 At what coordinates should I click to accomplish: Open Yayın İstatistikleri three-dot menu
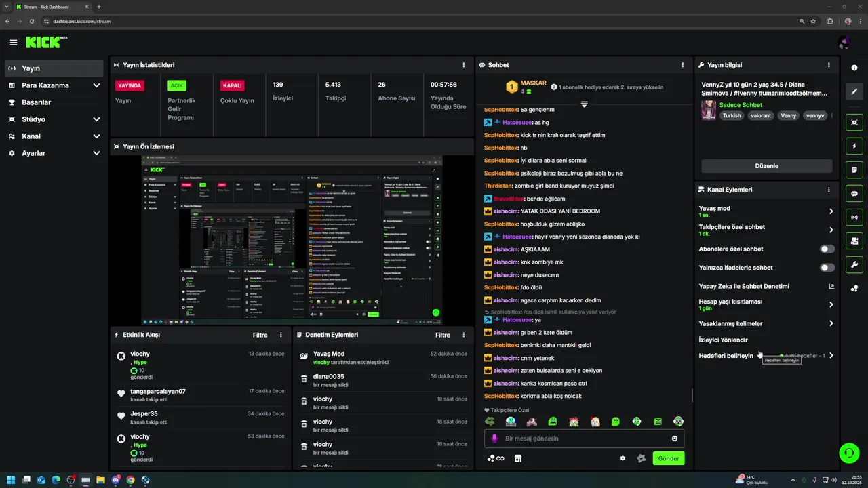tap(464, 65)
